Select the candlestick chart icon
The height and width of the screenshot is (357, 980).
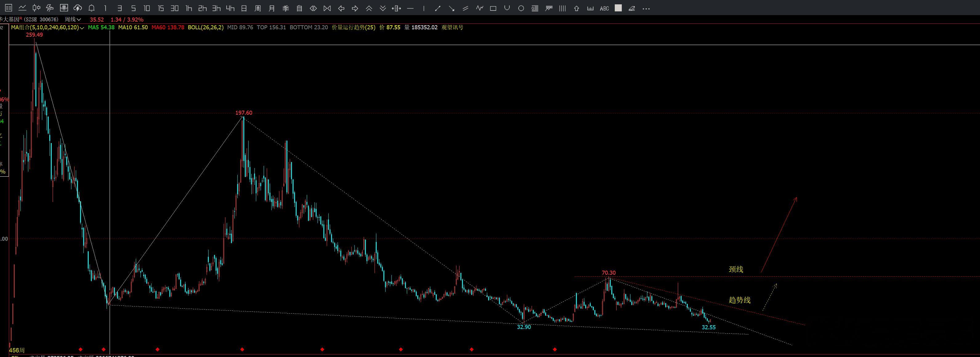click(36, 8)
